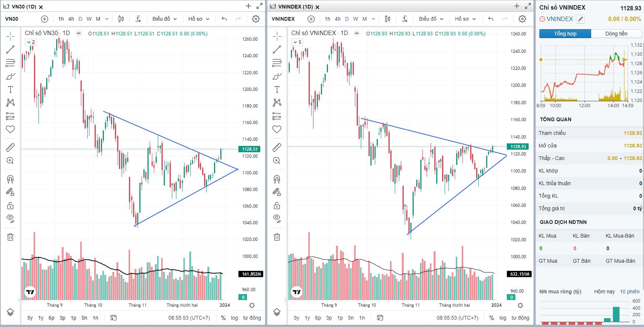
Task: Click the ruler measure tool in VN30 chart
Action: pos(10,148)
